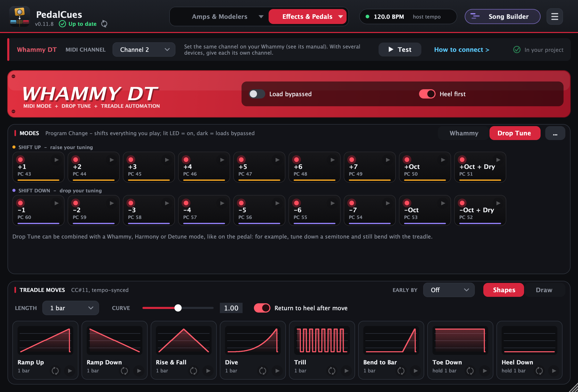Loop the Ramp Up treadle move
The height and width of the screenshot is (392, 578).
(x=55, y=371)
